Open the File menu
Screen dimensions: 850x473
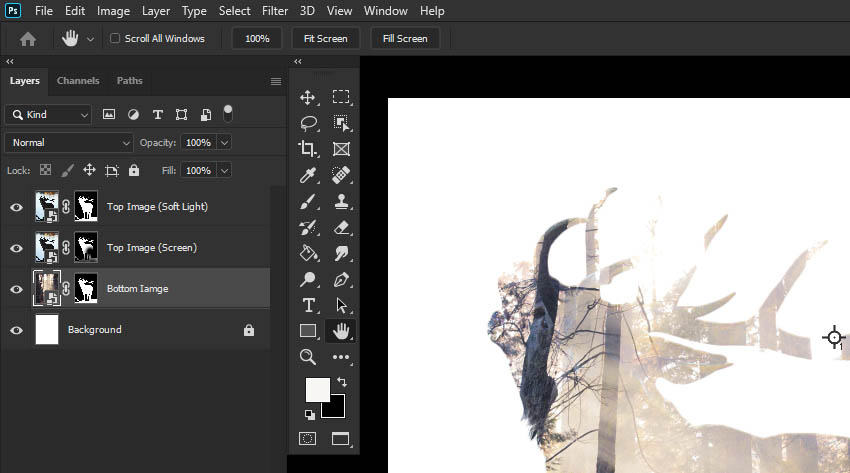coord(44,11)
